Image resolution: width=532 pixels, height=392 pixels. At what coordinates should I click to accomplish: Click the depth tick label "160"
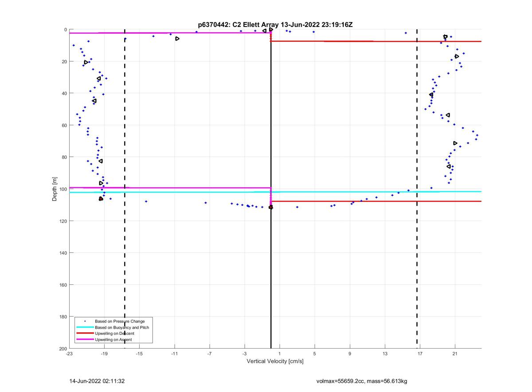coord(63,285)
